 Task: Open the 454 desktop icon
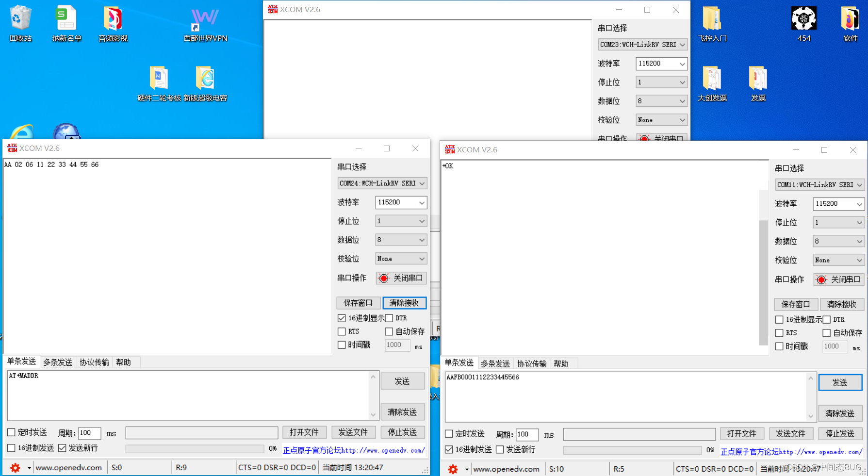(804, 23)
